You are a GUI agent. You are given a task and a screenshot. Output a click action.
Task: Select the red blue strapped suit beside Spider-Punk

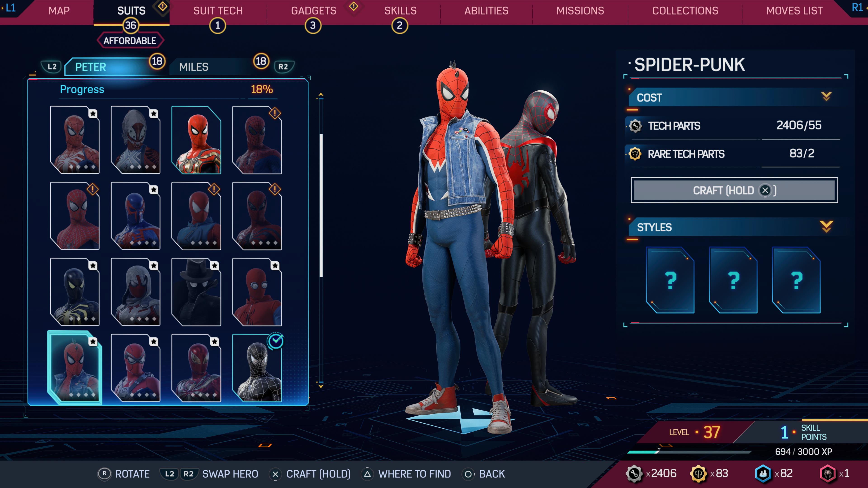[x=135, y=368]
